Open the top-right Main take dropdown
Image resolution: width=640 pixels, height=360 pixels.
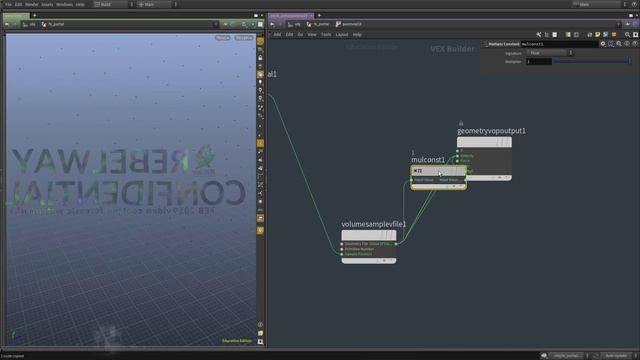tap(599, 4)
